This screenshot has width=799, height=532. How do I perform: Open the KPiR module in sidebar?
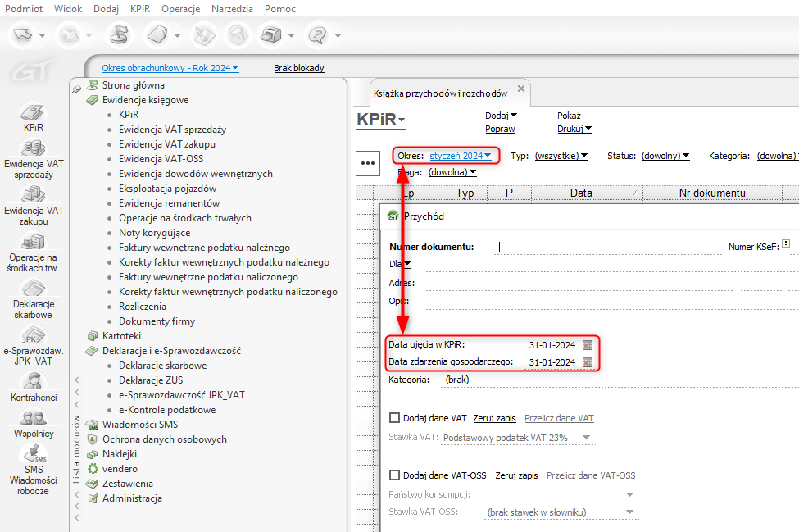coord(33,117)
